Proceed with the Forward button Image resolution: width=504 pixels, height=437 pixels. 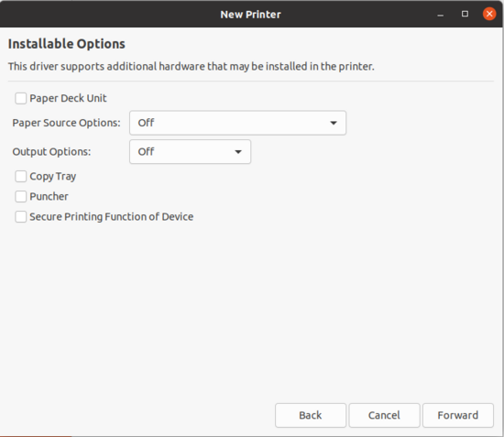[x=457, y=415]
